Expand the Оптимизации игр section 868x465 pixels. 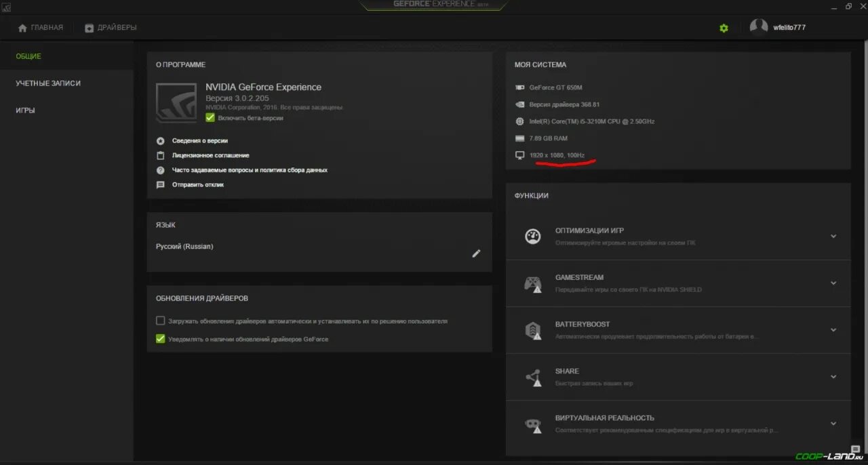833,237
